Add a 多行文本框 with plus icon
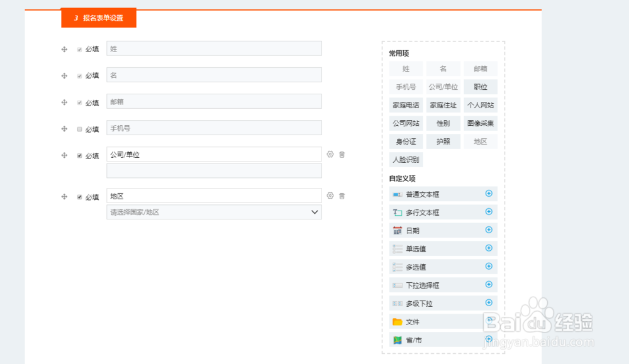 point(489,212)
